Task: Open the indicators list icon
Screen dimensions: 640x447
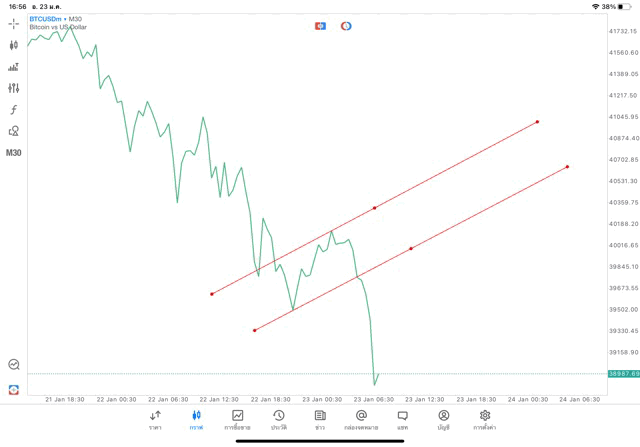Action: point(14,67)
